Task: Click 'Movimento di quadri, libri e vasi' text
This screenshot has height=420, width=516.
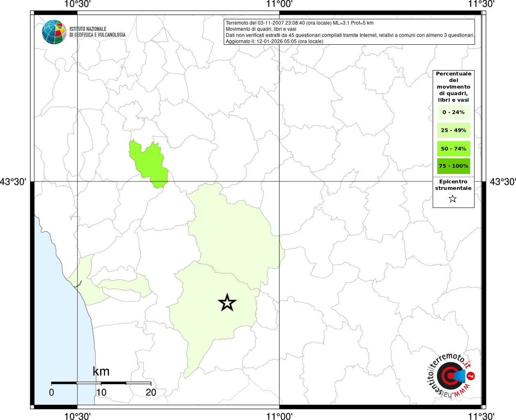Action: coord(261,29)
